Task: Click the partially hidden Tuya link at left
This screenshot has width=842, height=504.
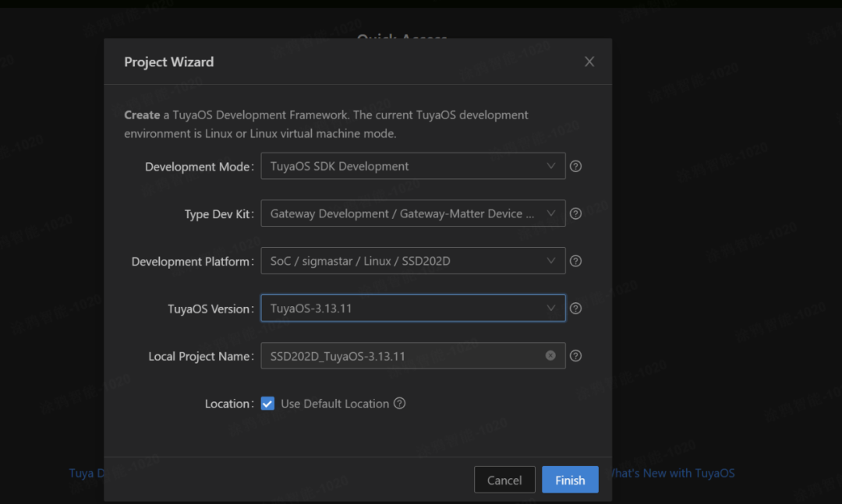Action: point(85,473)
